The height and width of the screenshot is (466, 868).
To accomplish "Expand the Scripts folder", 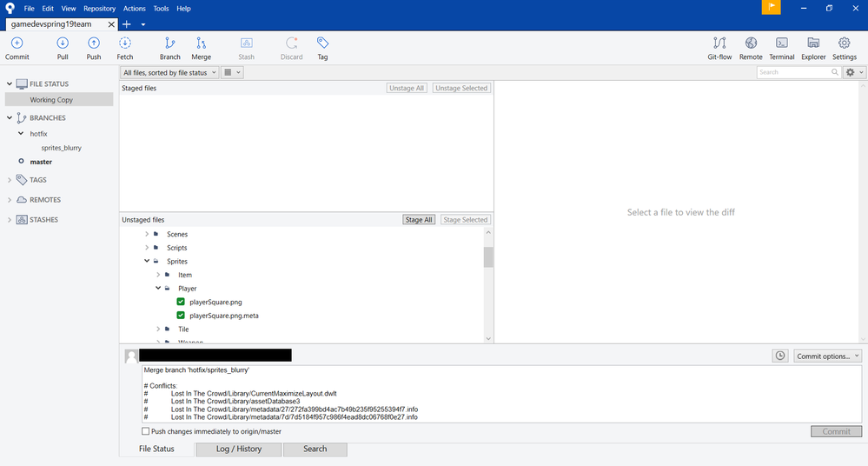I will (x=147, y=247).
